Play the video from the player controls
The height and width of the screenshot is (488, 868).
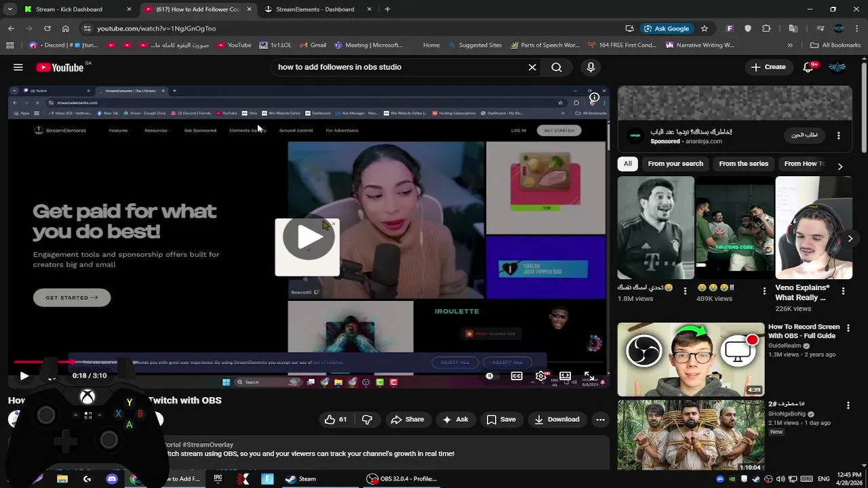(x=24, y=375)
